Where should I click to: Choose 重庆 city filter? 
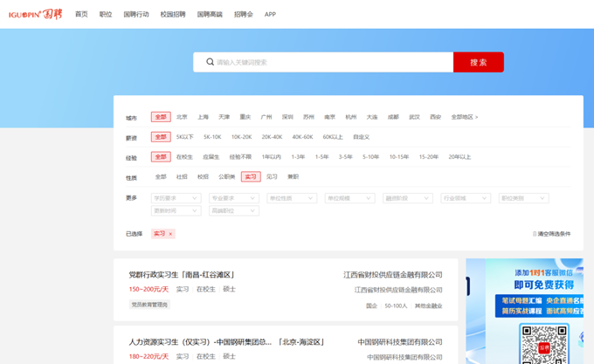245,117
